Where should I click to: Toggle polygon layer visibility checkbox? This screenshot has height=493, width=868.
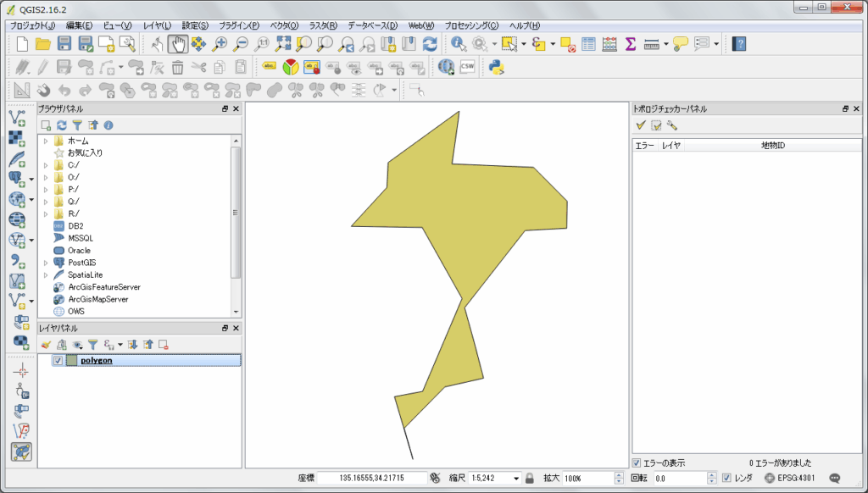[58, 360]
